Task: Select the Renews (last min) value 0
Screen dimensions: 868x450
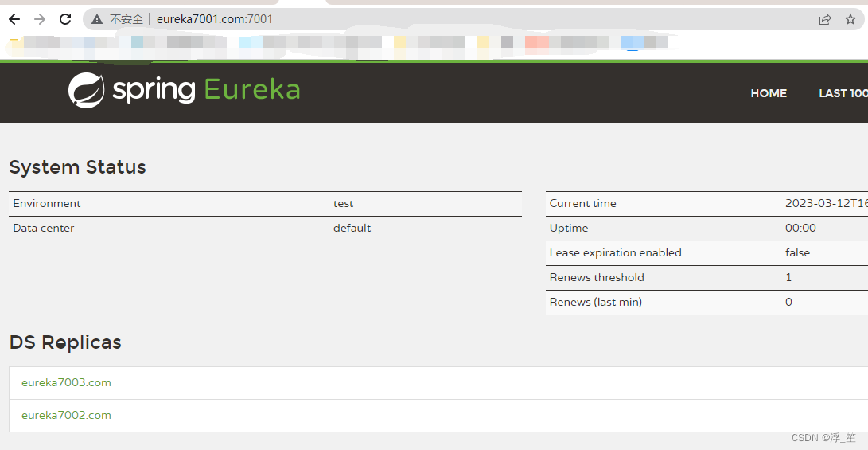Action: click(789, 302)
